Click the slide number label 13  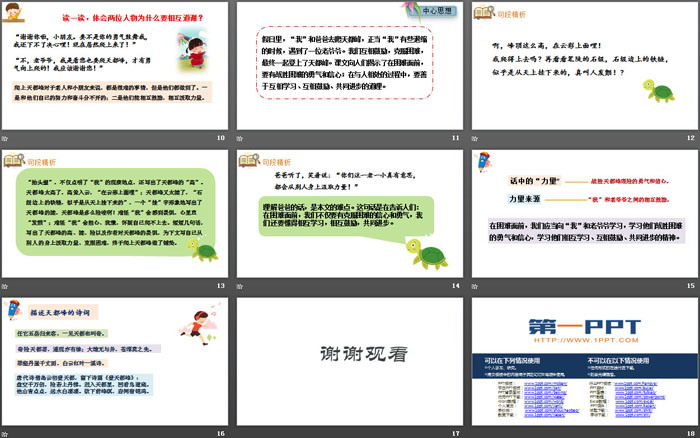[221, 286]
